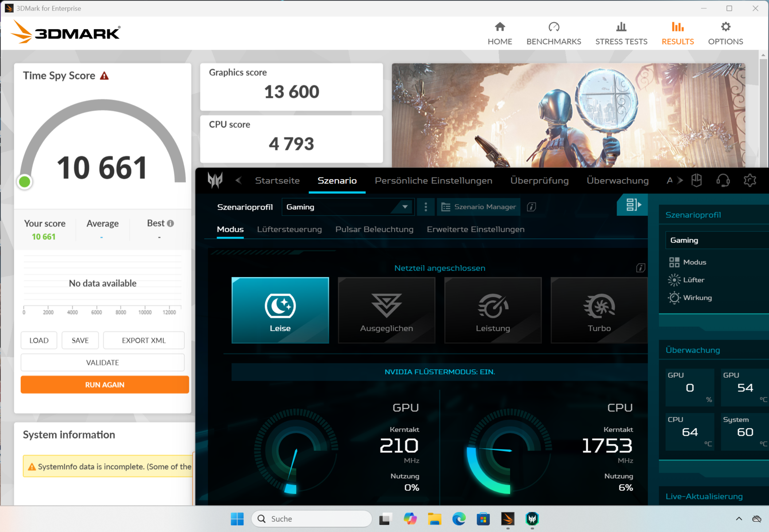Open Microsoft Store from the taskbar
The width and height of the screenshot is (769, 532).
click(483, 519)
